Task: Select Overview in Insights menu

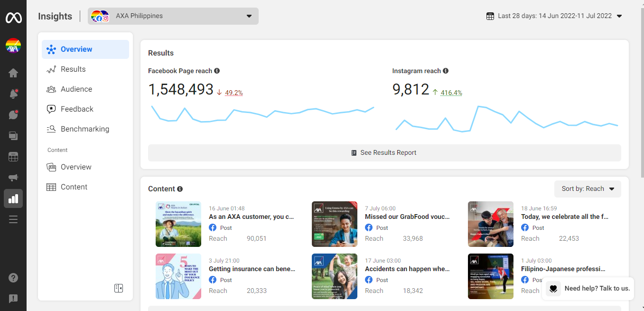Action: [x=85, y=49]
